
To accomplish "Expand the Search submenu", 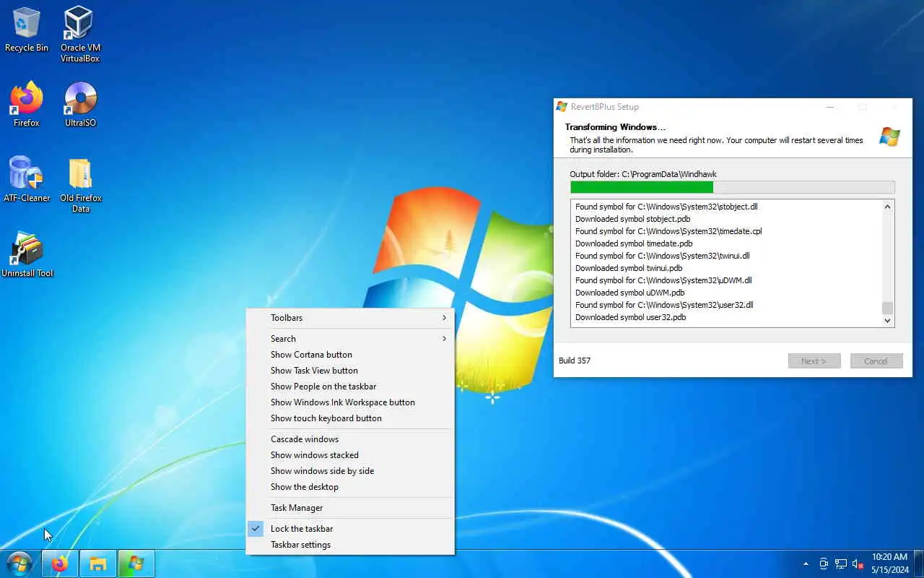I will pyautogui.click(x=350, y=339).
